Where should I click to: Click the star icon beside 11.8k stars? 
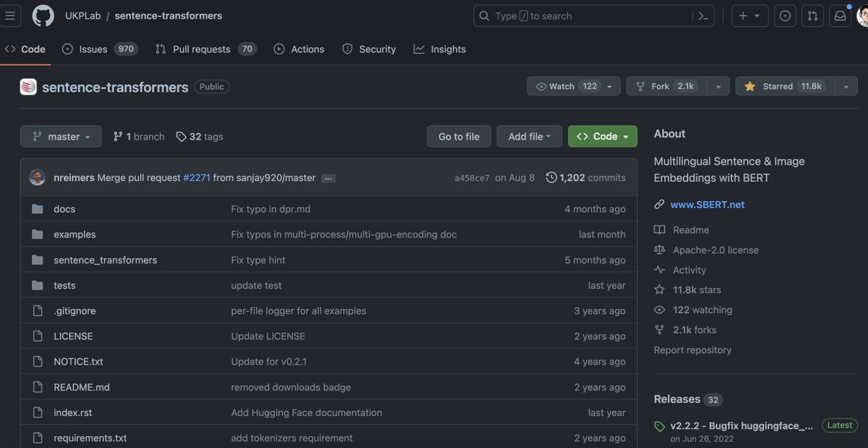659,289
